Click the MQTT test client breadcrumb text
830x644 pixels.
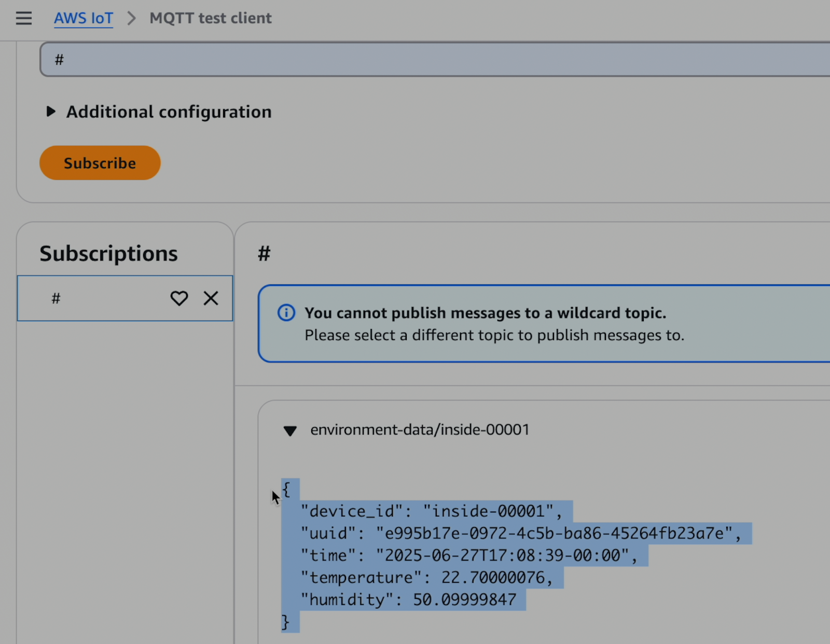pyautogui.click(x=211, y=18)
